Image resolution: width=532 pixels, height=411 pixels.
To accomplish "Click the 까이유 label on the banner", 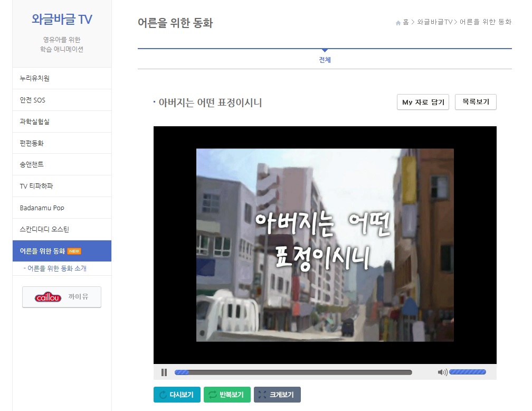I will tap(78, 296).
